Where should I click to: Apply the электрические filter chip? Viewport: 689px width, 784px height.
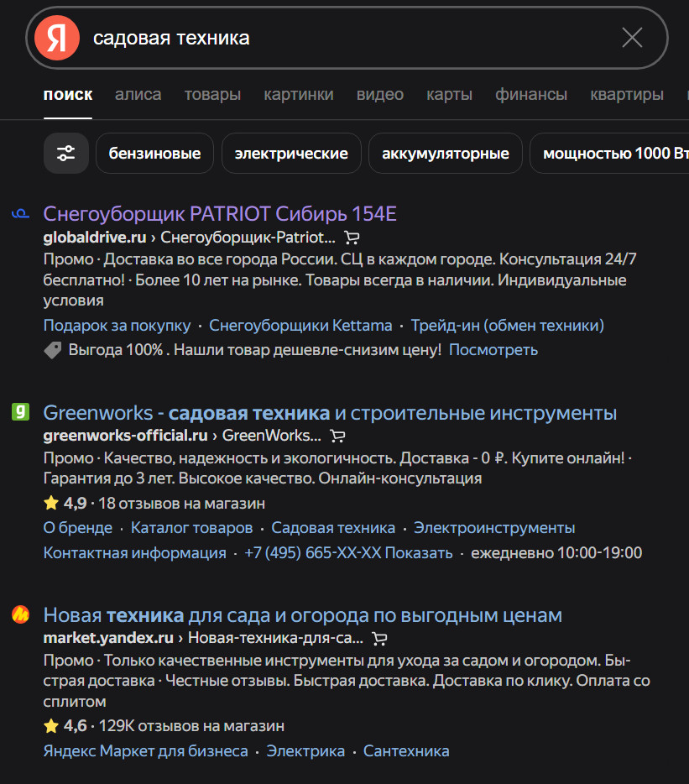click(291, 153)
